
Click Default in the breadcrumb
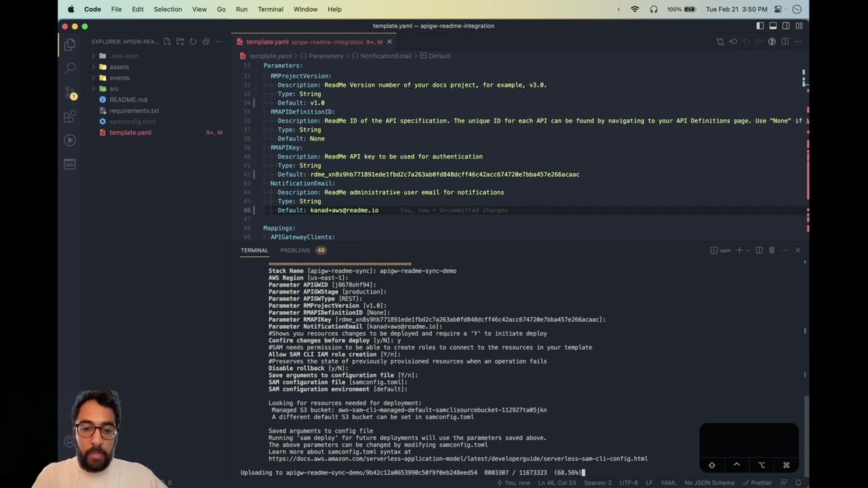[x=439, y=56]
